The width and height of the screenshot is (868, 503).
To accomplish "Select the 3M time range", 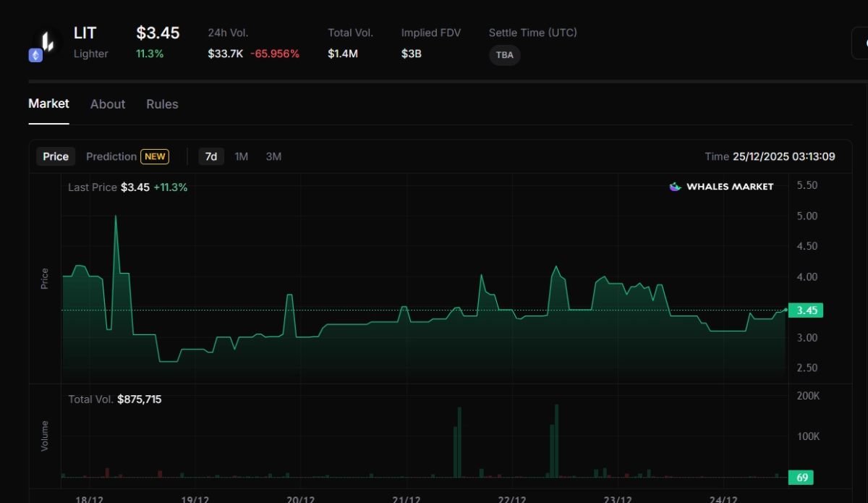I will 273,156.
